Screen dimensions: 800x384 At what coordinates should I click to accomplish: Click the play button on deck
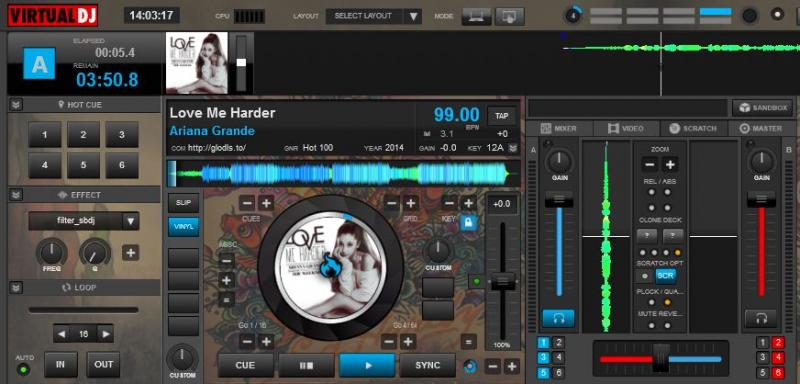tap(367, 365)
